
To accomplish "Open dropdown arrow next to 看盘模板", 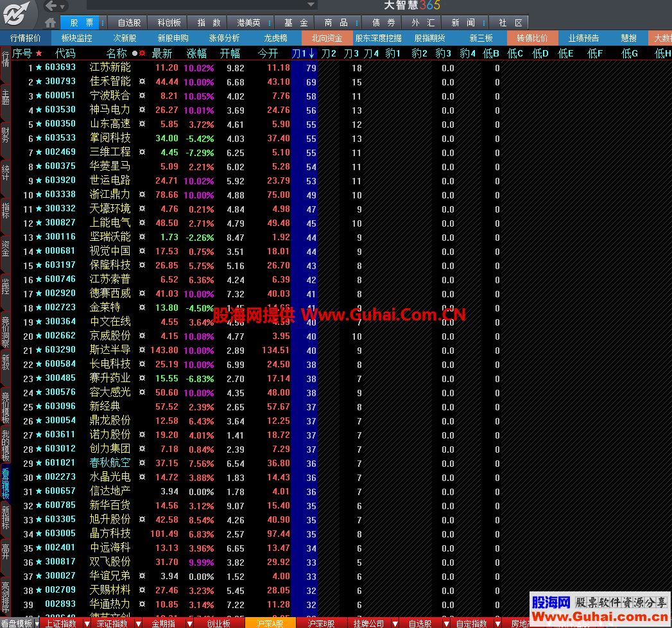I will 37,624.
